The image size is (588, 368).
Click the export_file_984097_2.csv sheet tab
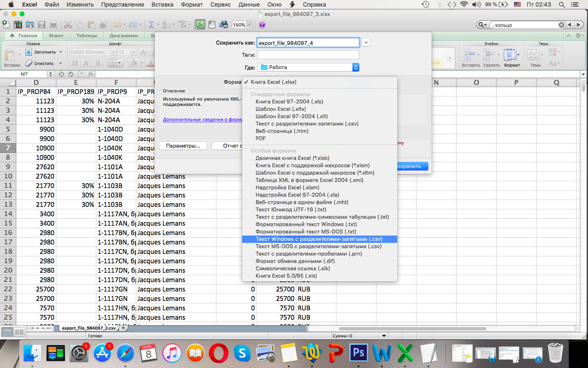point(89,328)
